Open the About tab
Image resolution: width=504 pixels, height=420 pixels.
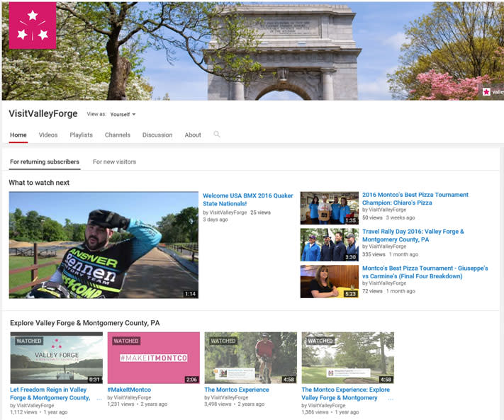[x=193, y=135]
